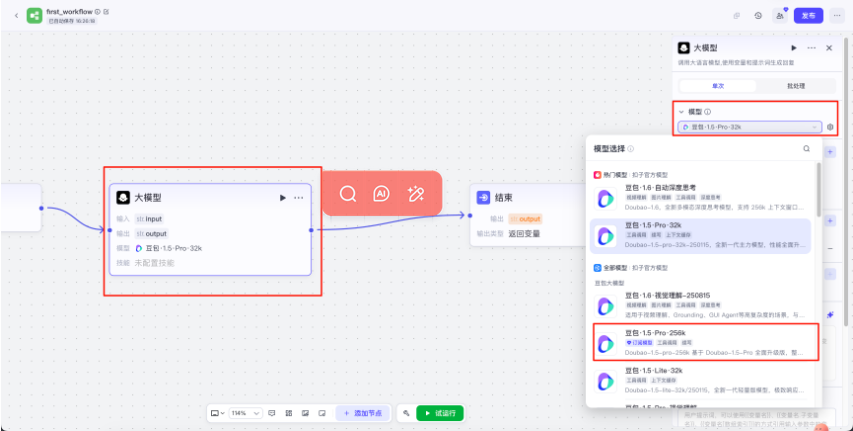Click the sticky note icon in bottom toolbar
853x431 pixels.
tap(322, 414)
